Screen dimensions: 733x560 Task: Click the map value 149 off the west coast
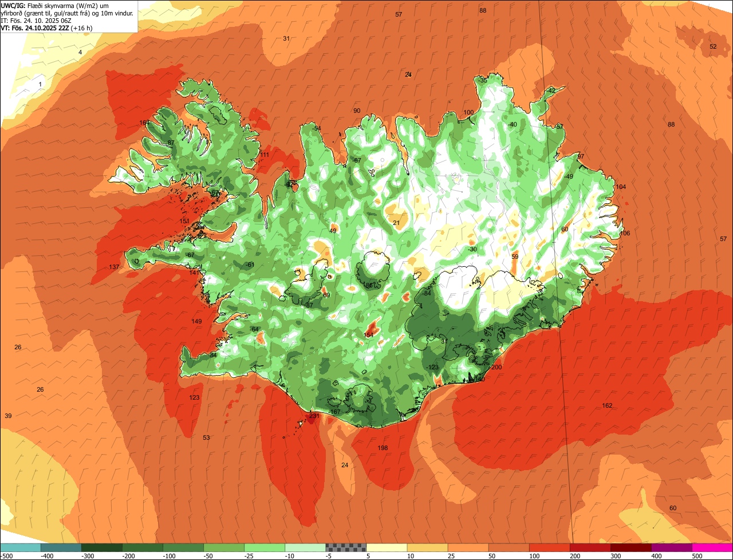click(196, 322)
